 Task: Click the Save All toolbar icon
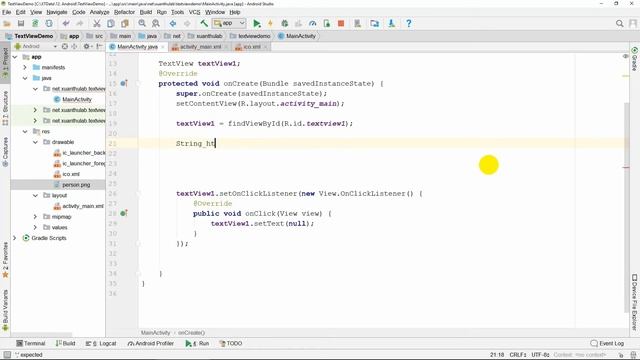(21, 24)
